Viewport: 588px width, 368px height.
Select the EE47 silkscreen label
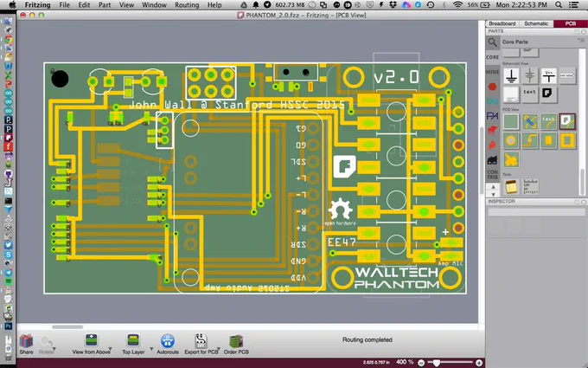point(342,242)
